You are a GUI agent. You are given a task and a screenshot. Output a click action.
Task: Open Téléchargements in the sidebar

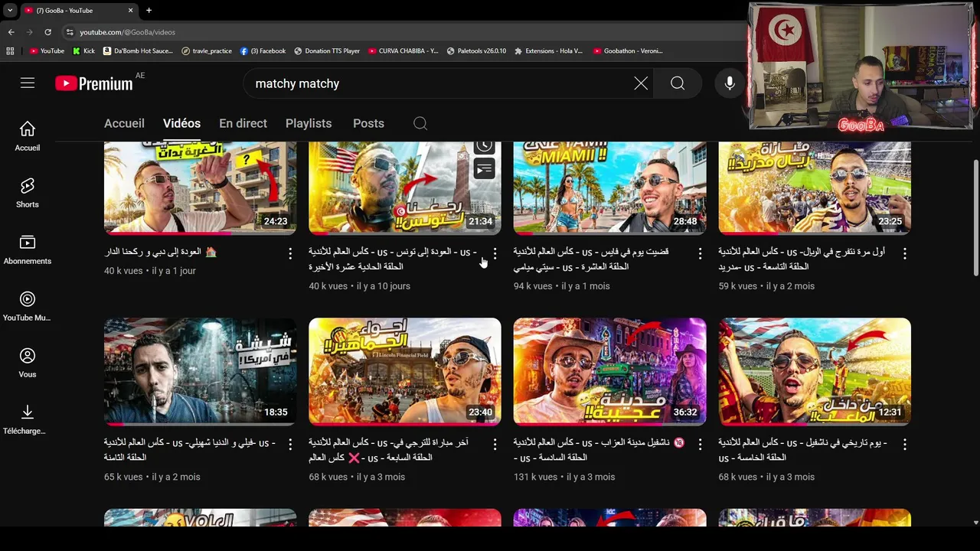click(28, 419)
